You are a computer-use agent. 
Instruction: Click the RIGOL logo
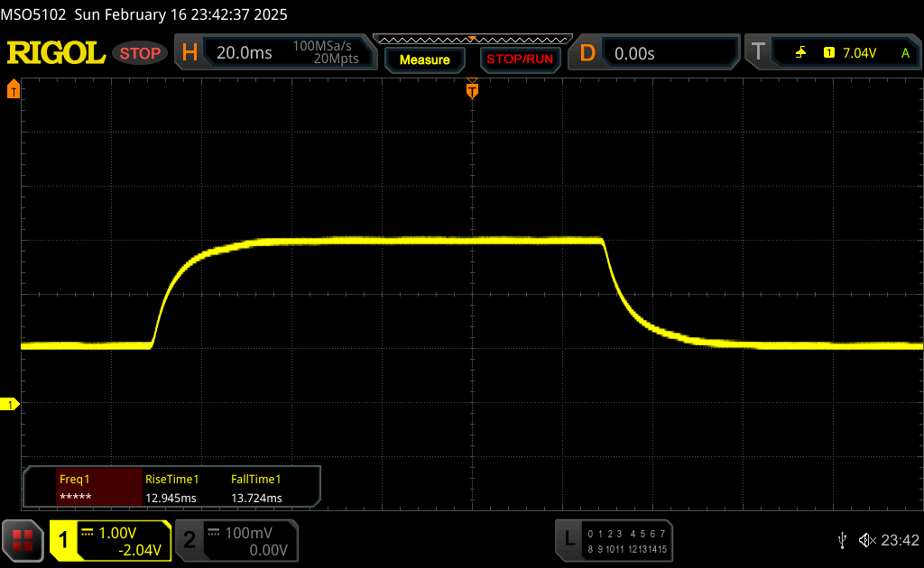pyautogui.click(x=56, y=53)
